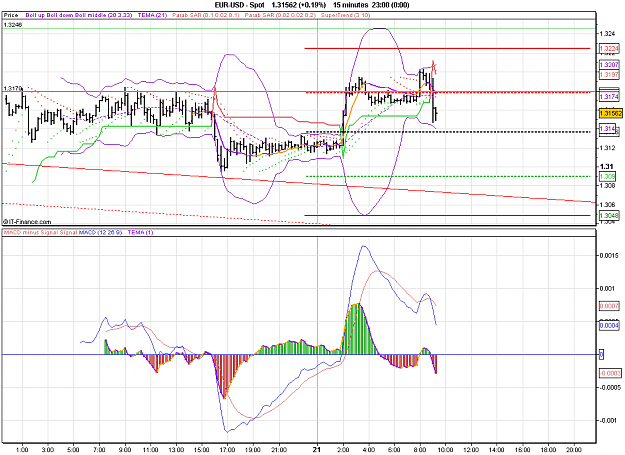Click the 1.3179 level label on left
The image size is (625, 455).
point(13,88)
